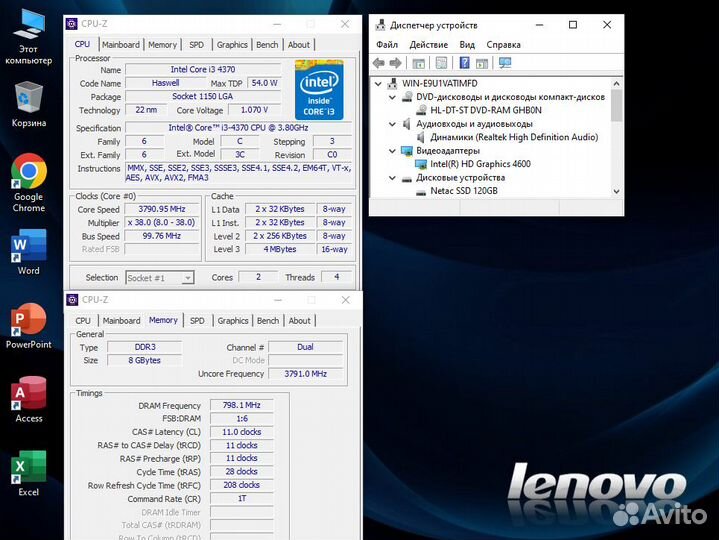Launch the Excel desktop shortcut

click(28, 474)
